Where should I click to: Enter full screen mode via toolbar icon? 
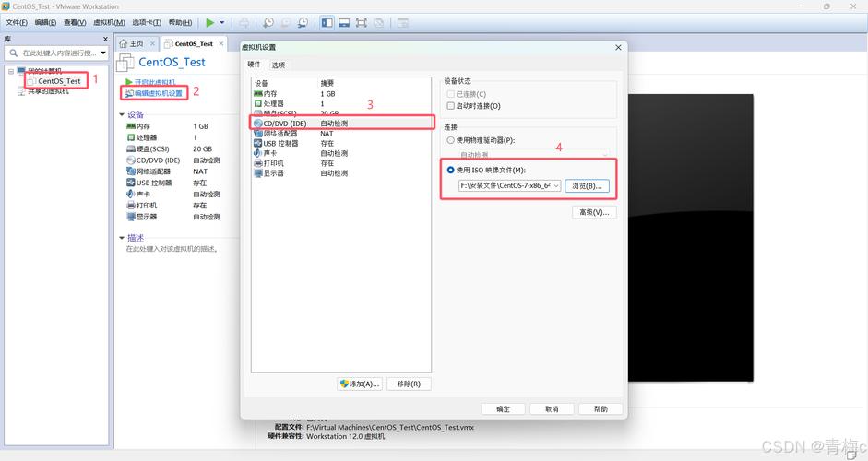pos(362,23)
